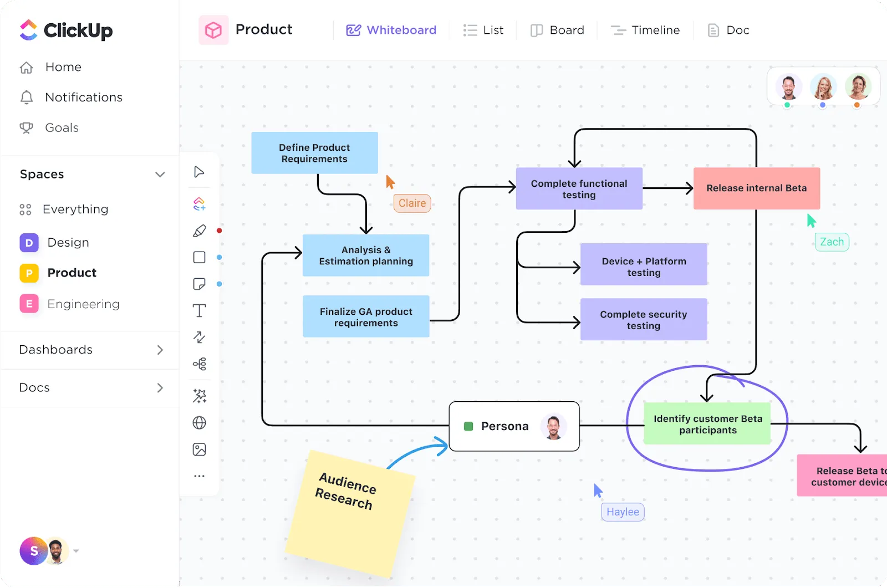The height and width of the screenshot is (588, 887).
Task: Select the connector arrow tool
Action: (x=199, y=337)
